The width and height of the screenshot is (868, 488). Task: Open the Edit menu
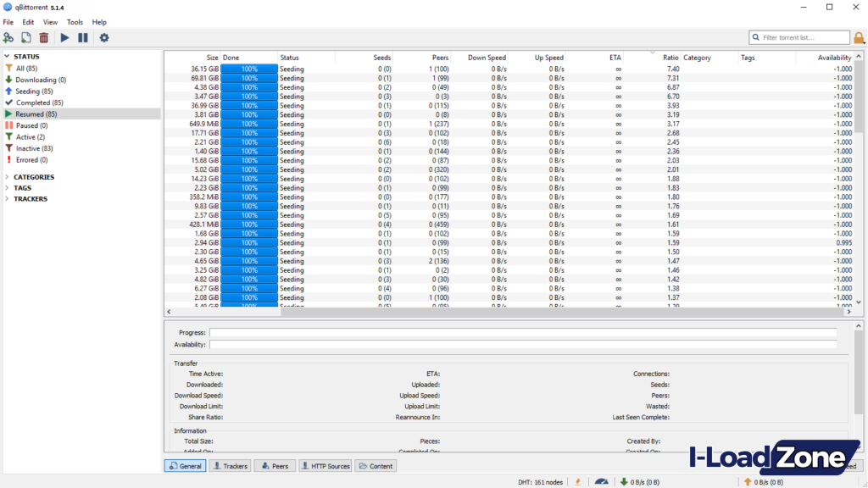[28, 22]
